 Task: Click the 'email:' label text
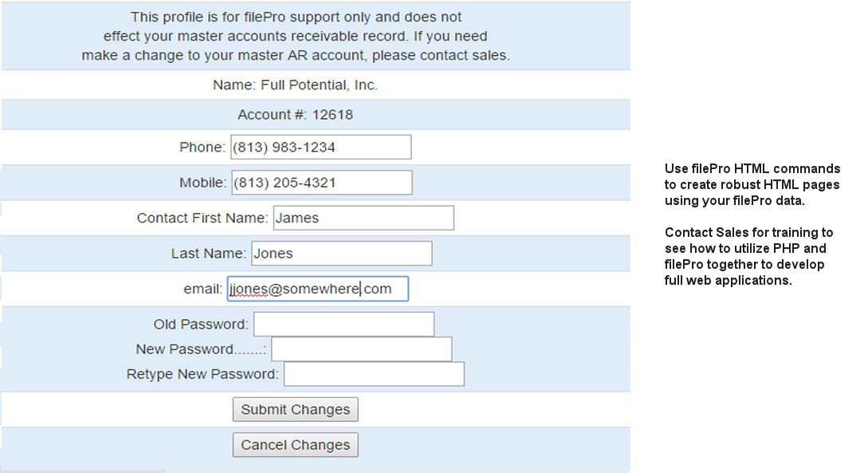(202, 289)
